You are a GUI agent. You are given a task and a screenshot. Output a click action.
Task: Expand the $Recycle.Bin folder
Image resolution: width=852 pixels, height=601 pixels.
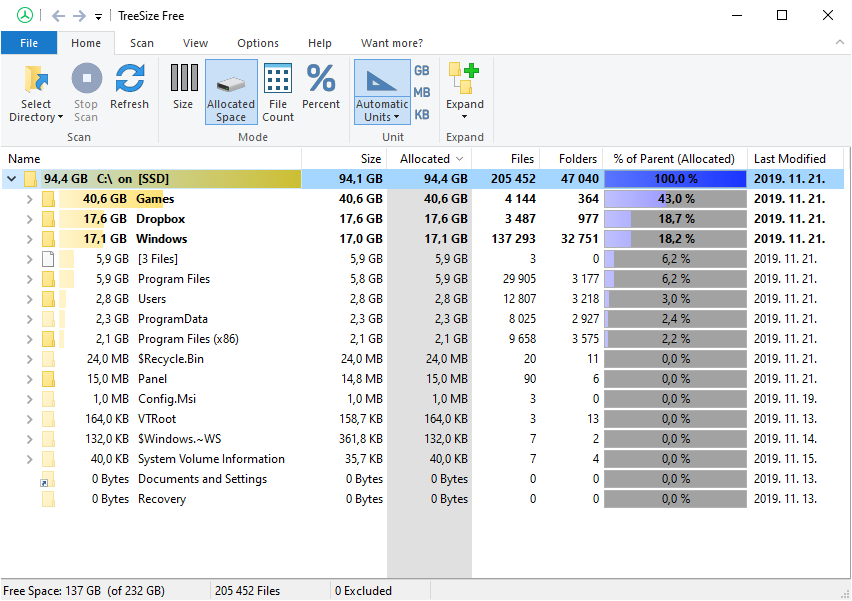click(x=30, y=359)
